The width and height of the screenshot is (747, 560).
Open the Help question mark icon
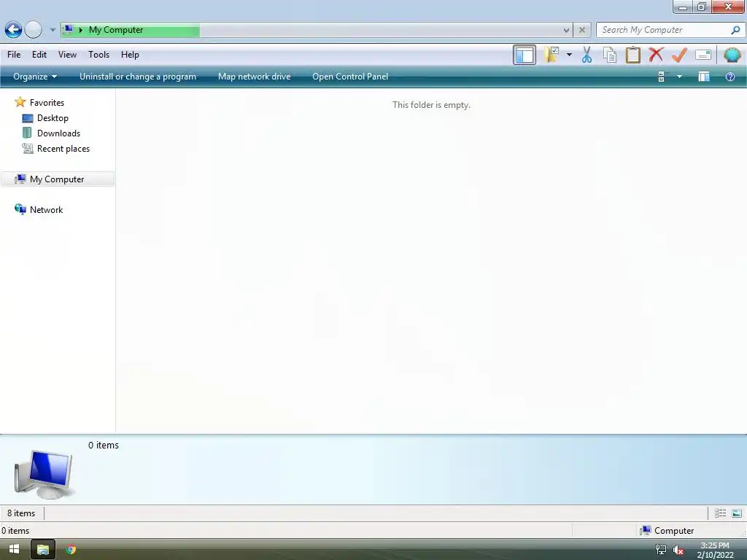point(729,77)
